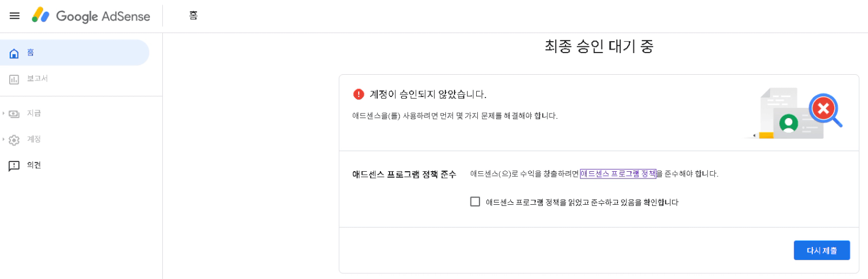
Task: Click the home icon in sidebar
Action: tap(14, 53)
